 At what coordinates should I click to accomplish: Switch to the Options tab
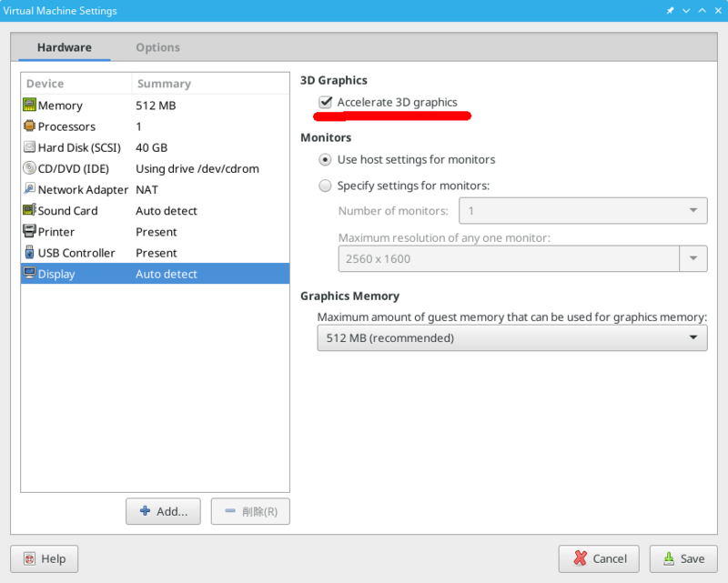click(157, 47)
